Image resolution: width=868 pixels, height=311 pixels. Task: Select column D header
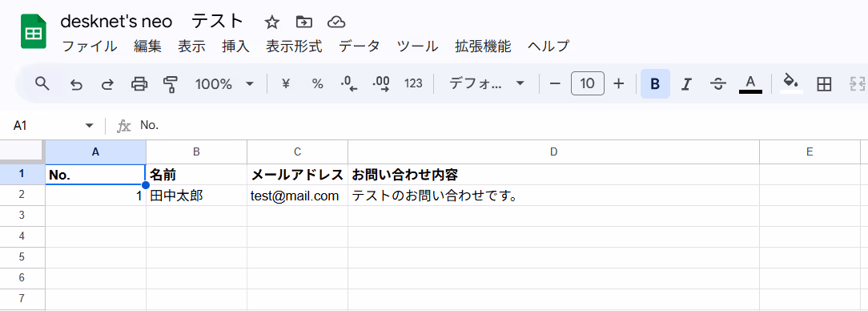tap(553, 152)
